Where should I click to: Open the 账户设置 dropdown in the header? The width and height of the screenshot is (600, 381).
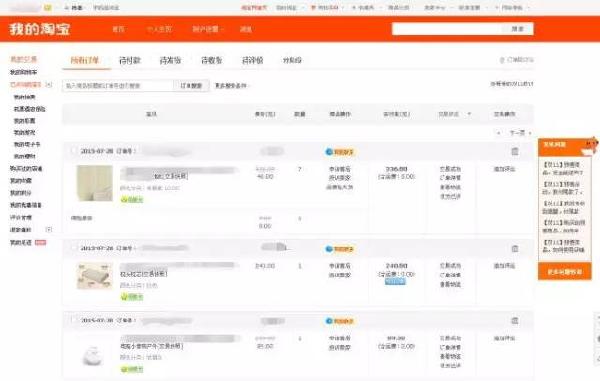208,29
